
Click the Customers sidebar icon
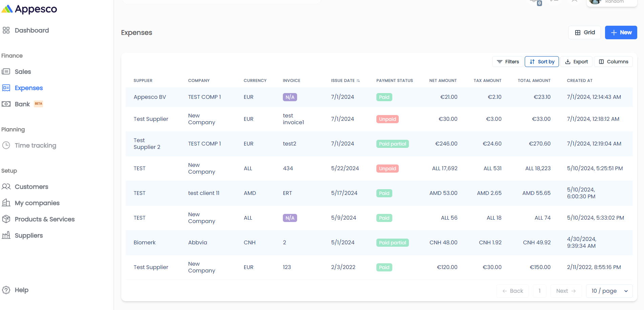coord(6,186)
